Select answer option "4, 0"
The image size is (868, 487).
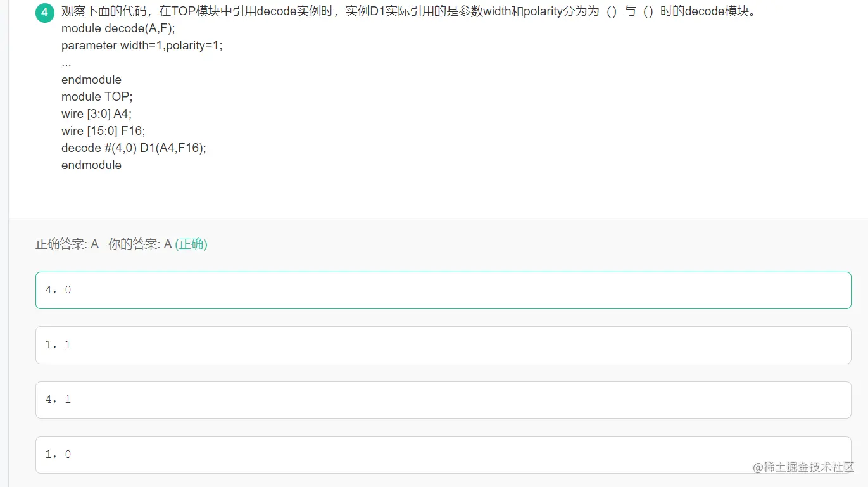tap(443, 290)
